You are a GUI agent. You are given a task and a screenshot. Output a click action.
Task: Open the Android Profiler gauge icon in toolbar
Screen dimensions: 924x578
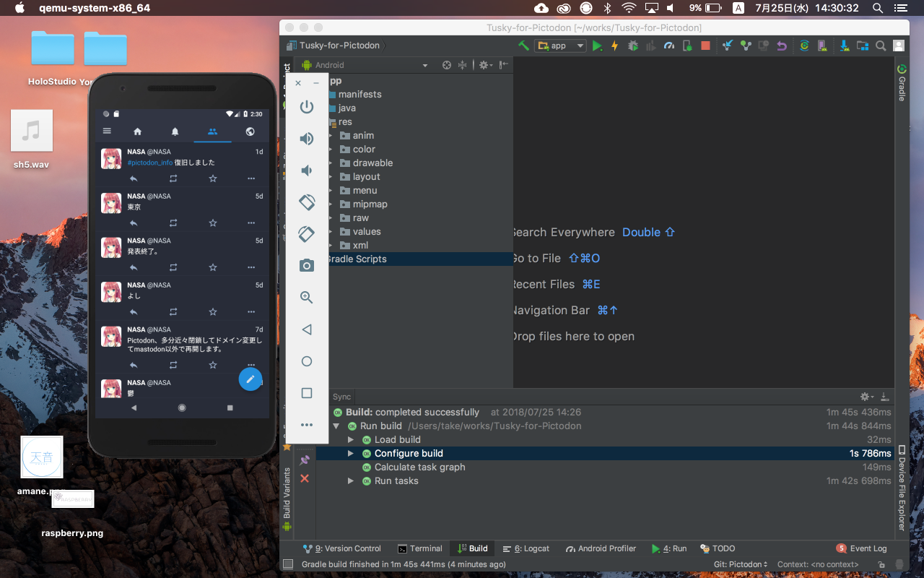click(668, 46)
